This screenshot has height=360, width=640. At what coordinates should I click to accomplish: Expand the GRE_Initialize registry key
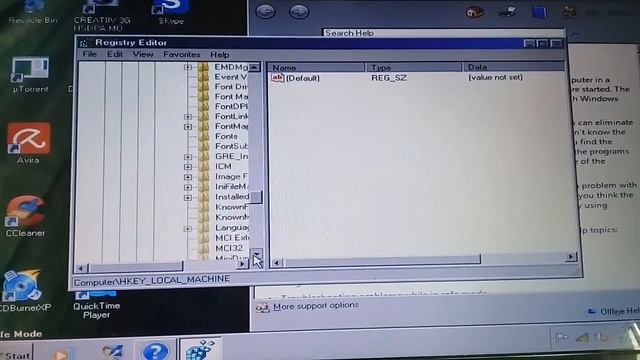pyautogui.click(x=188, y=157)
